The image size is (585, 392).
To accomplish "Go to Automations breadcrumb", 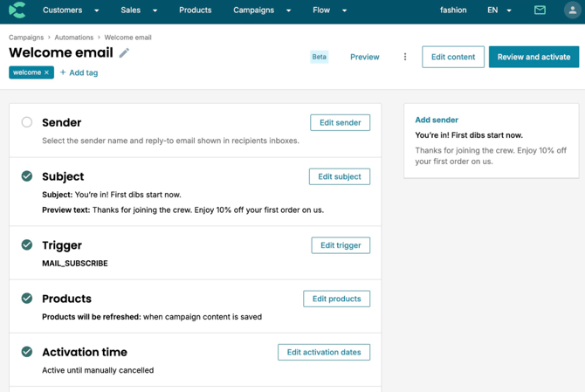I will click(74, 38).
